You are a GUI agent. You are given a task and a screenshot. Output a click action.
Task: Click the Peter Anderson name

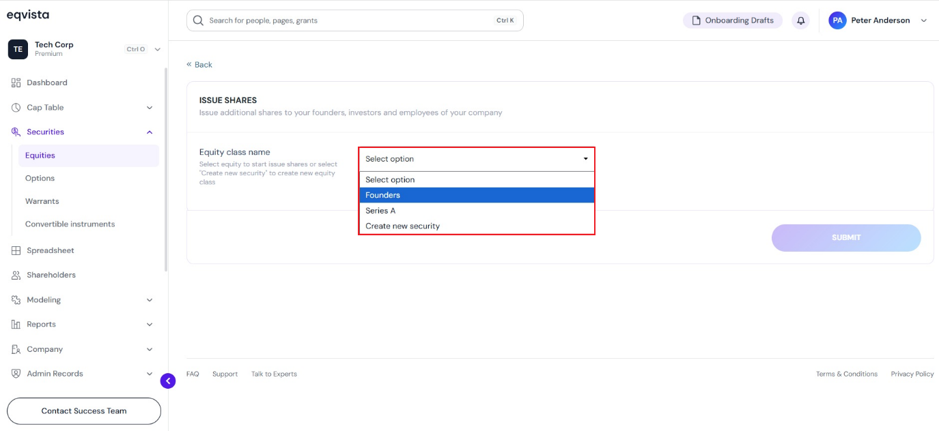point(880,20)
